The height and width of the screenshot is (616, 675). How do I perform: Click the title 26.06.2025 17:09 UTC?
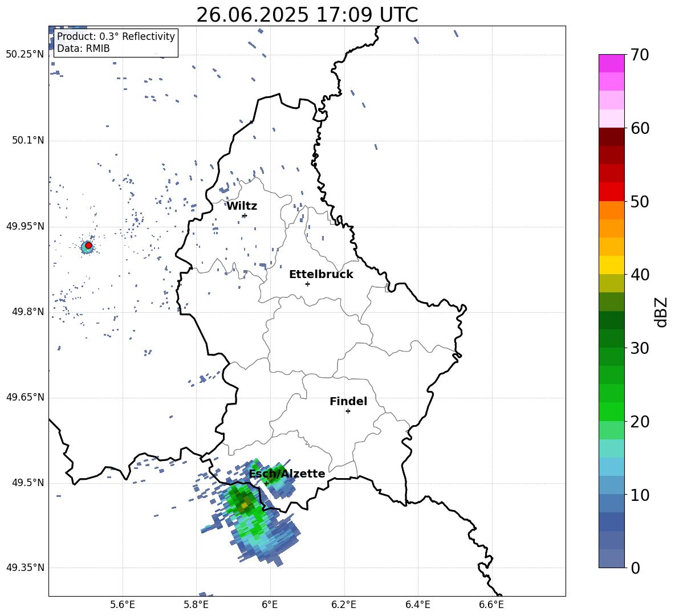pos(307,15)
